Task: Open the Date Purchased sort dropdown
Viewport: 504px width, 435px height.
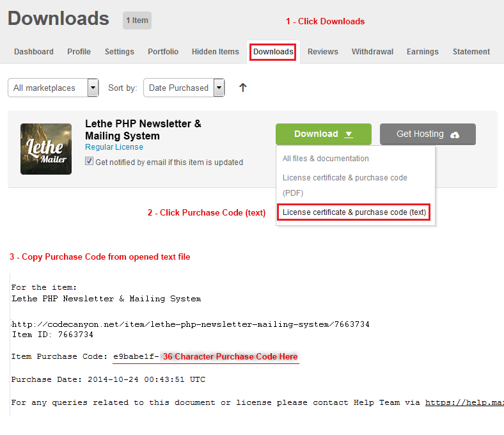Action: pos(184,88)
